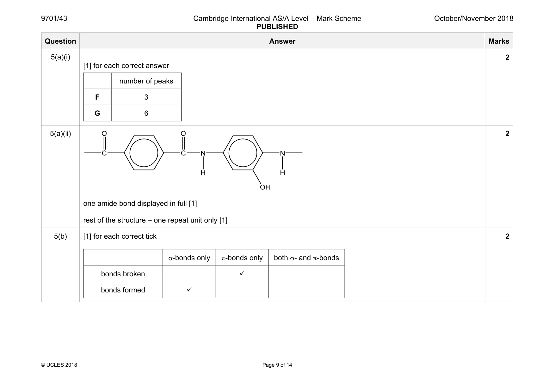Click the OH group label on the structure
555x392 pixels.
[265, 187]
